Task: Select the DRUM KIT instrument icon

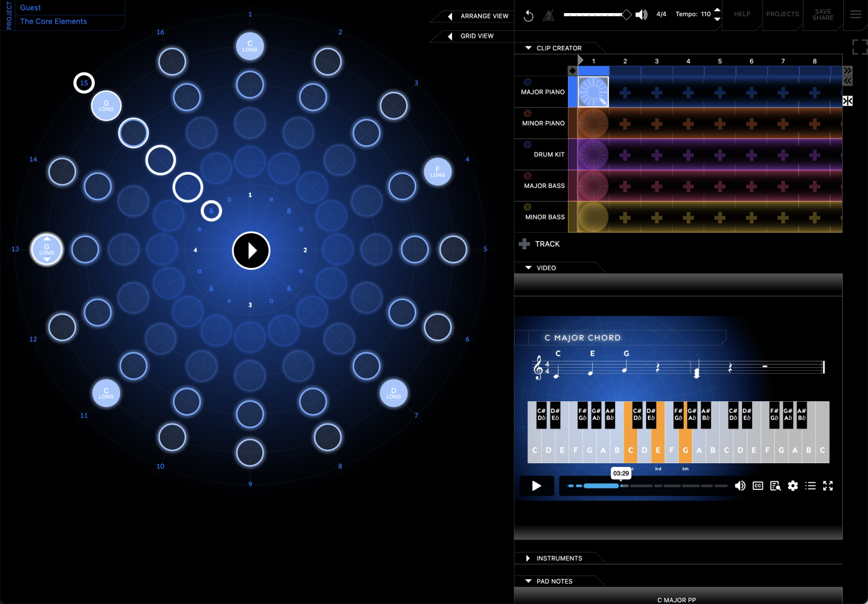Action: click(x=528, y=144)
